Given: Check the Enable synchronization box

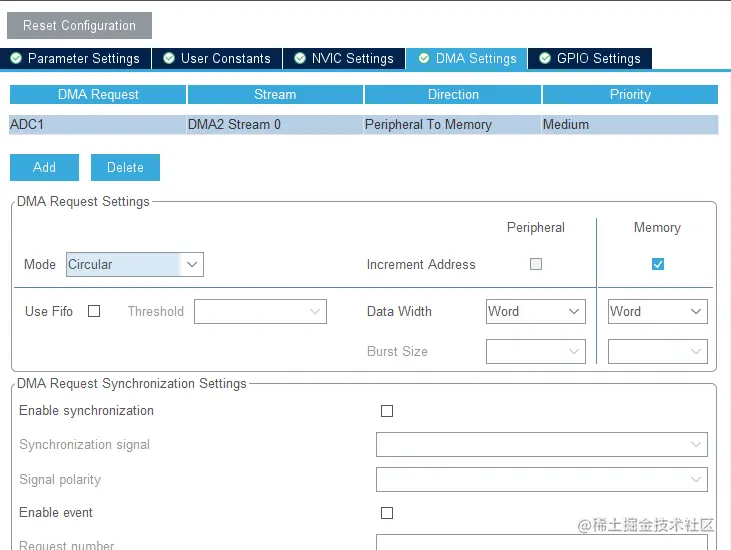Looking at the screenshot, I should (x=387, y=411).
